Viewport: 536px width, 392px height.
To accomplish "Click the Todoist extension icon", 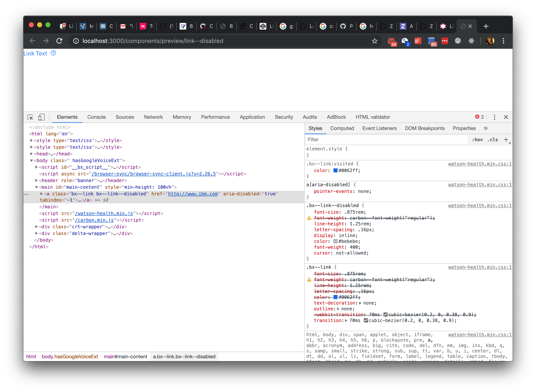I will 418,41.
